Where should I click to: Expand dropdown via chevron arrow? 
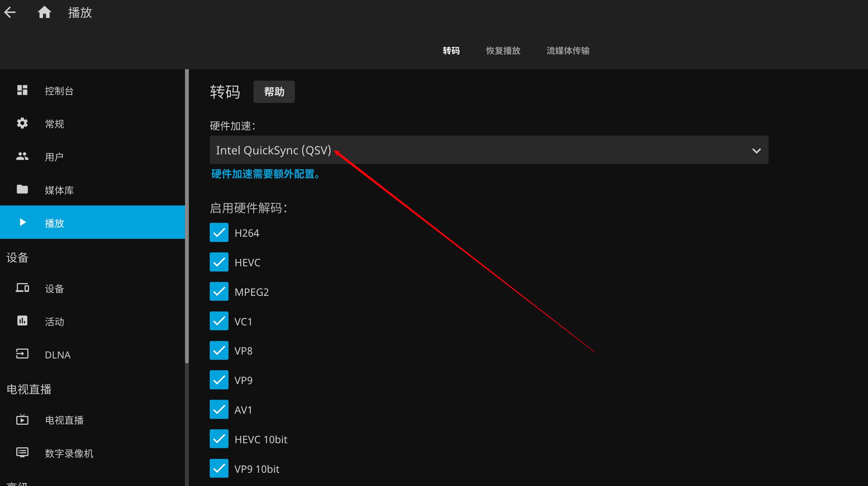[757, 151]
